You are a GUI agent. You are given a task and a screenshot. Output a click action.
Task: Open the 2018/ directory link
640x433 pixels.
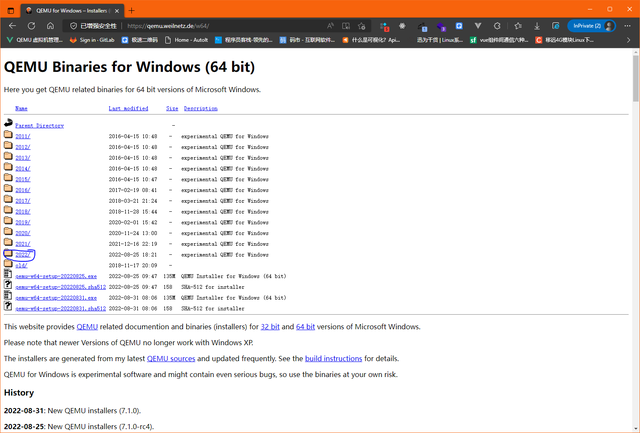[22, 212]
